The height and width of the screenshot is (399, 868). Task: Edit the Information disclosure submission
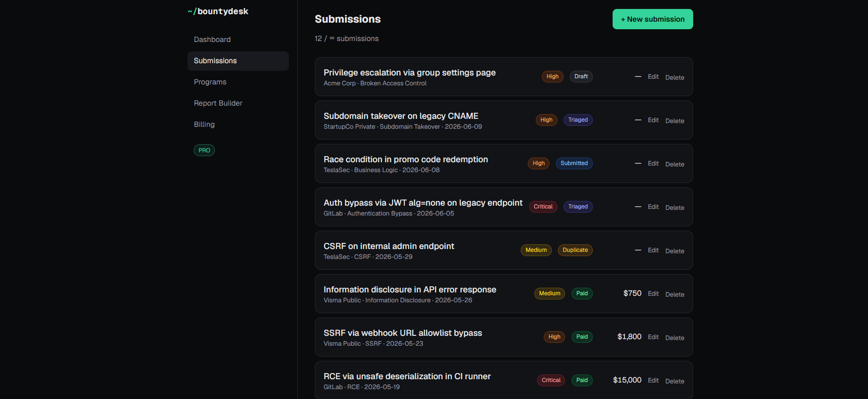[653, 293]
